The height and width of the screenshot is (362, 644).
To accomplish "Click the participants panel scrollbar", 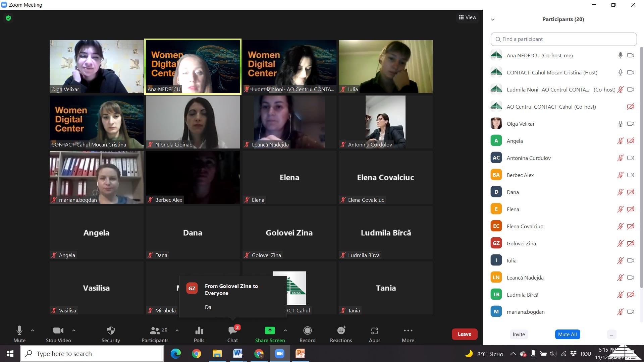I will click(642, 168).
